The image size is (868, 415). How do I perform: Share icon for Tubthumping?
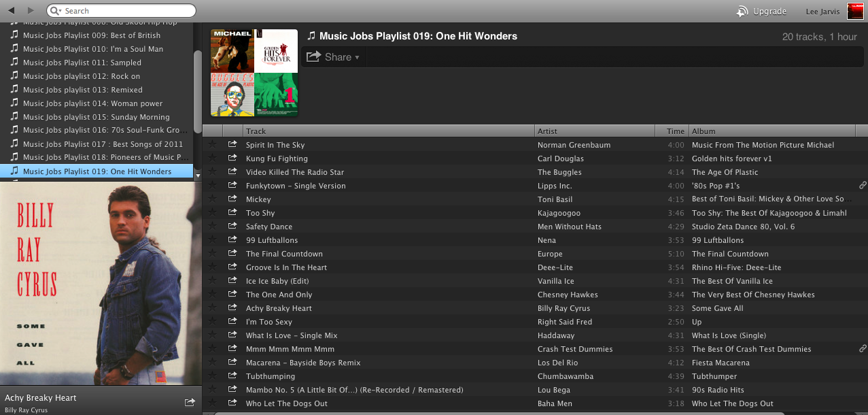click(232, 376)
